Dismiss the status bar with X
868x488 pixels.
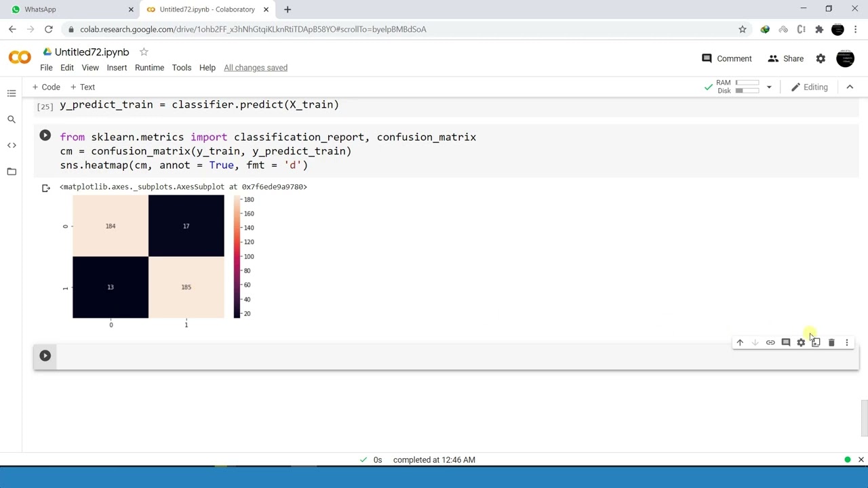(861, 460)
